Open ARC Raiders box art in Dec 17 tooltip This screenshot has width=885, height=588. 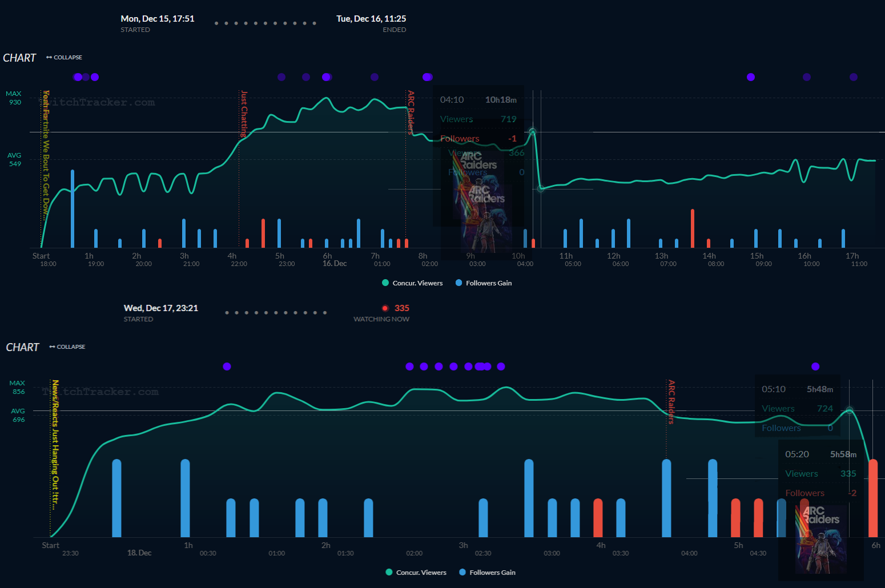point(820,539)
